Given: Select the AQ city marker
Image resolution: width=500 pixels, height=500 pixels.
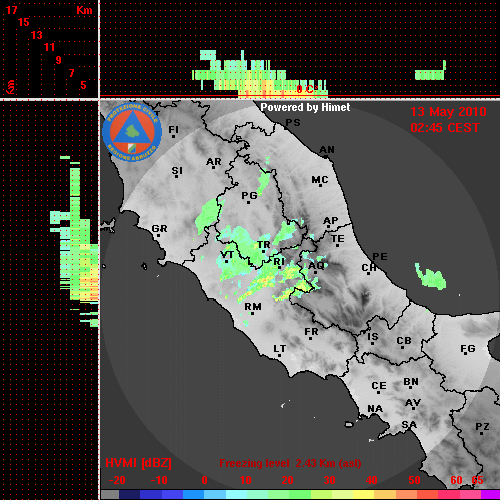Looking at the screenshot, I should [x=316, y=267].
